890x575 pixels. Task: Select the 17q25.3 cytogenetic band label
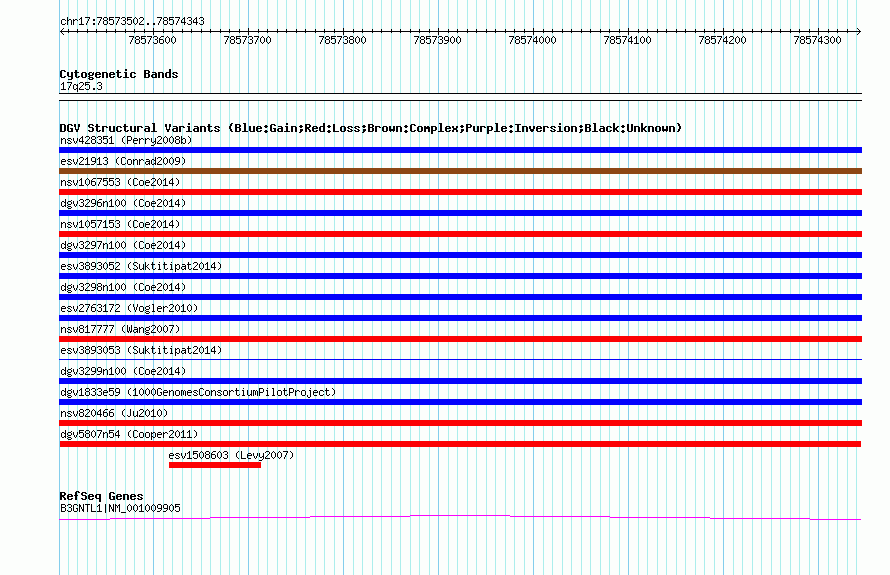(81, 86)
